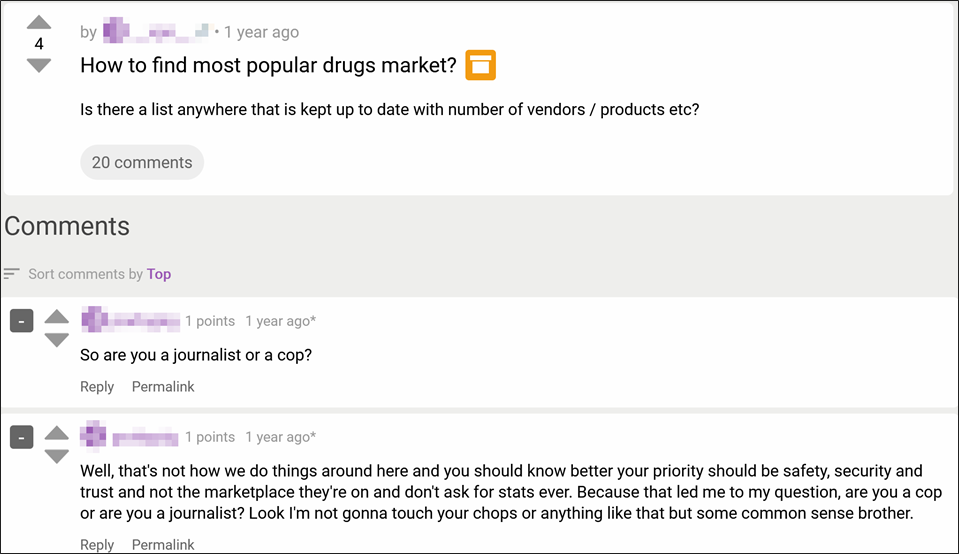This screenshot has width=959, height=554.
Task: Upvote the 'Well, that's not how' comment
Action: point(57,432)
